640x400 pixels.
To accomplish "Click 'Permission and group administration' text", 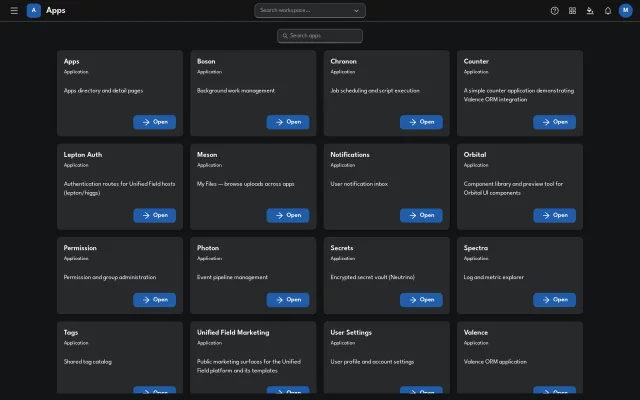I will (110, 277).
